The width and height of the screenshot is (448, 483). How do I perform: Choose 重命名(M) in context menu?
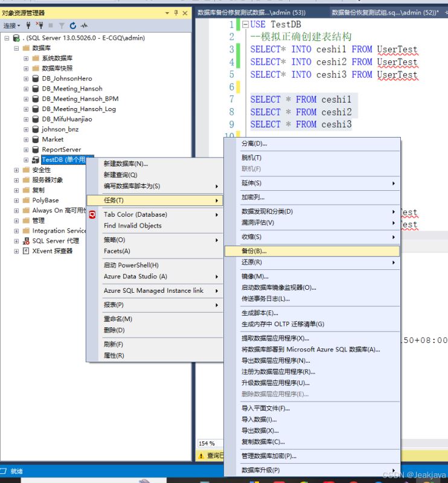pos(154,319)
